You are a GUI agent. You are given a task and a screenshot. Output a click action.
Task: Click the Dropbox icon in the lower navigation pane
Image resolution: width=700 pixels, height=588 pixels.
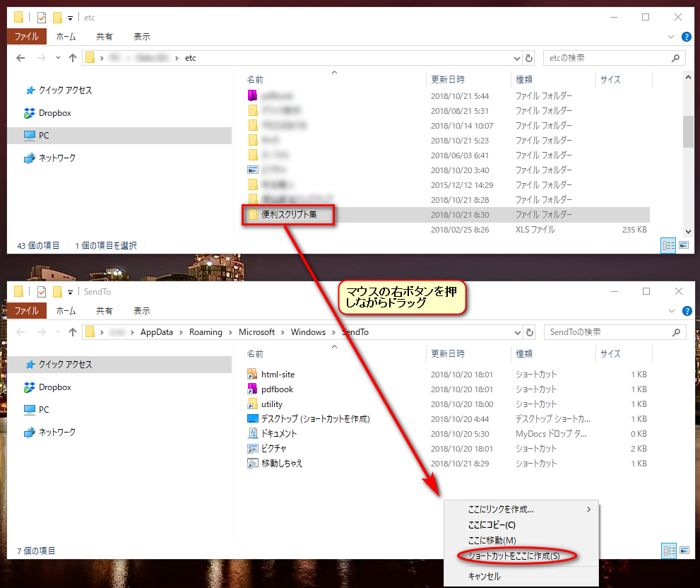(x=30, y=387)
